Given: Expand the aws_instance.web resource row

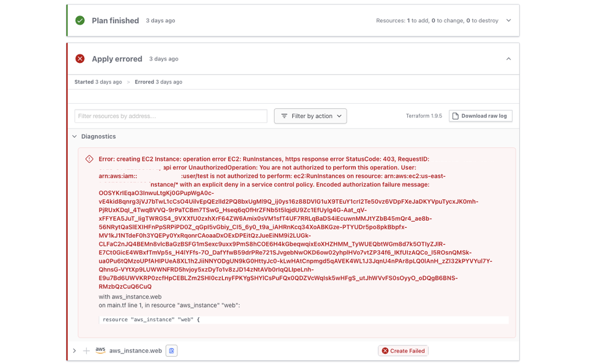Looking at the screenshot, I should (74, 351).
